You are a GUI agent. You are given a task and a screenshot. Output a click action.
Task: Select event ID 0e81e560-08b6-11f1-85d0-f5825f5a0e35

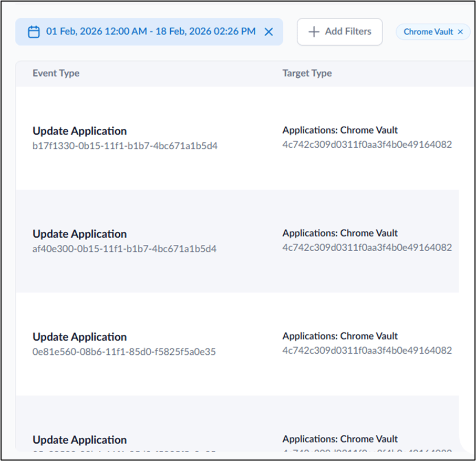(x=124, y=352)
